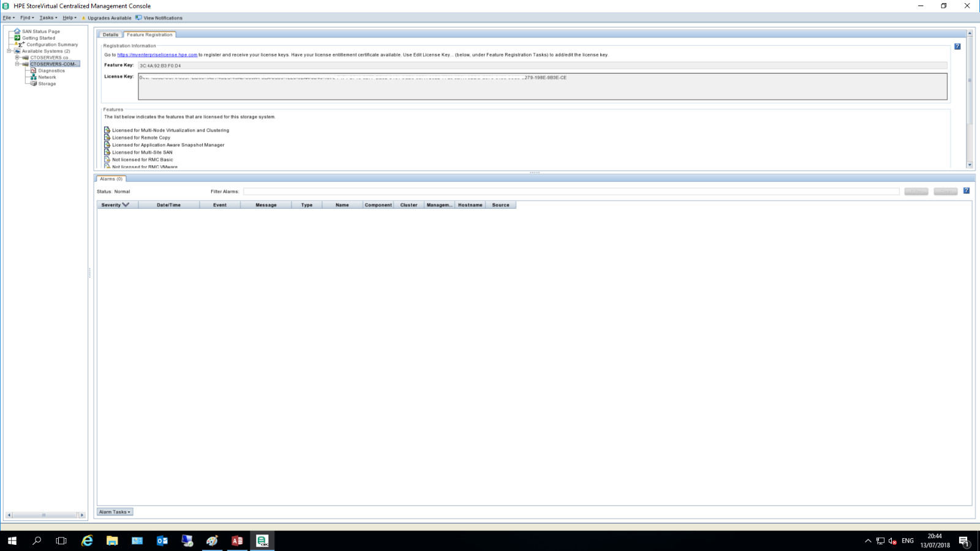Select the Storage icon in tree
This screenshot has height=551, width=980.
pyautogui.click(x=34, y=84)
